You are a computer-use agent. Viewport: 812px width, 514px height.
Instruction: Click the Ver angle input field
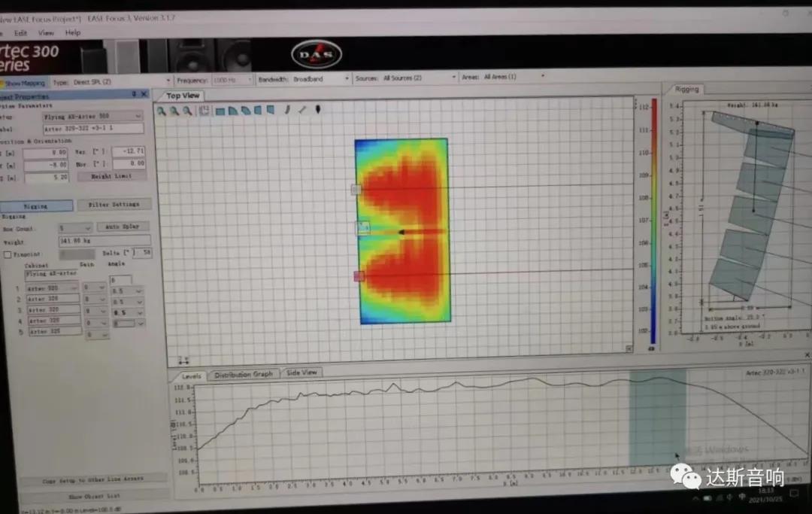click(x=129, y=151)
